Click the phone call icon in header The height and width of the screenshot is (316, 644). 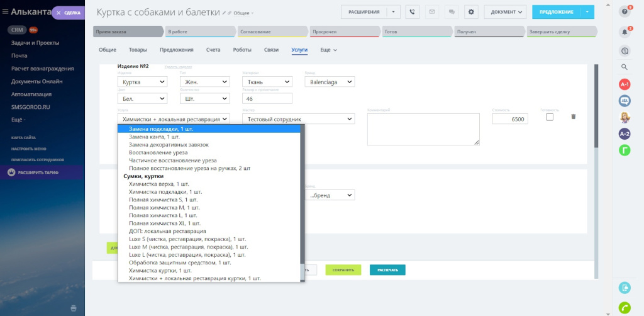[x=413, y=12]
